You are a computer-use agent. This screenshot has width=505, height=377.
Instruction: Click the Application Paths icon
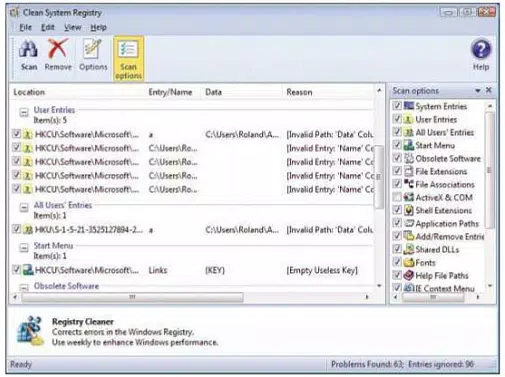pos(409,223)
